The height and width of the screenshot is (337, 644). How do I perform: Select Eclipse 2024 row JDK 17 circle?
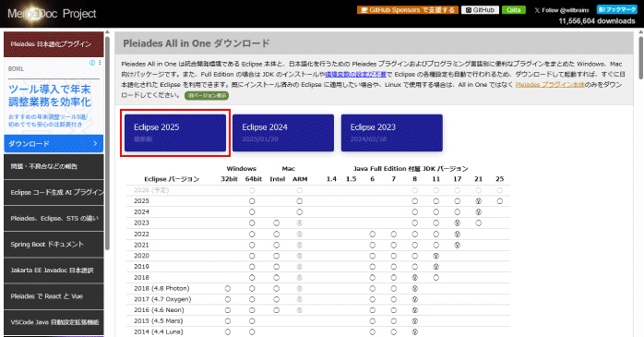457,212
